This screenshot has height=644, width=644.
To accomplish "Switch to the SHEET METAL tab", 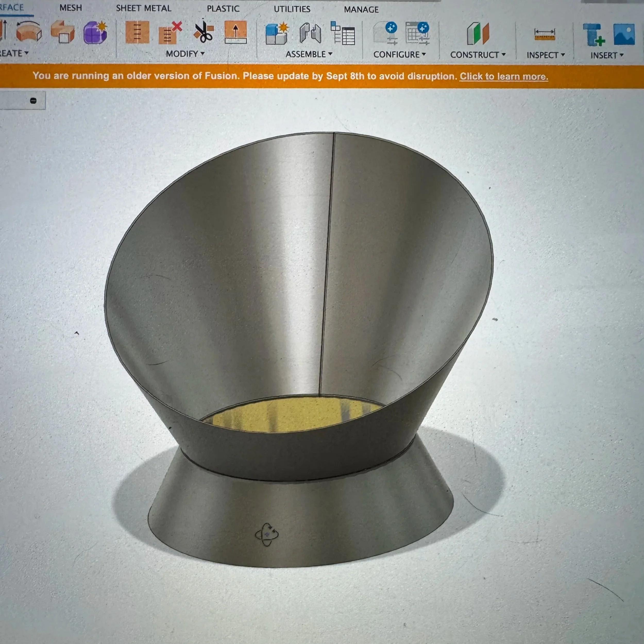I will tap(143, 8).
